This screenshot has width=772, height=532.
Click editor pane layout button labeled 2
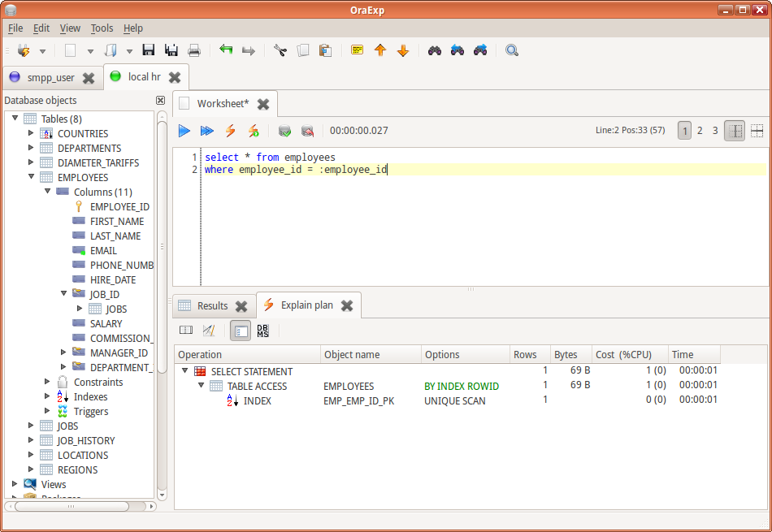click(700, 130)
